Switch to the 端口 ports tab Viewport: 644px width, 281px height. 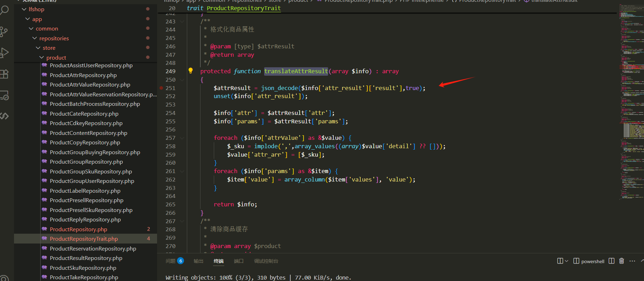tap(239, 261)
